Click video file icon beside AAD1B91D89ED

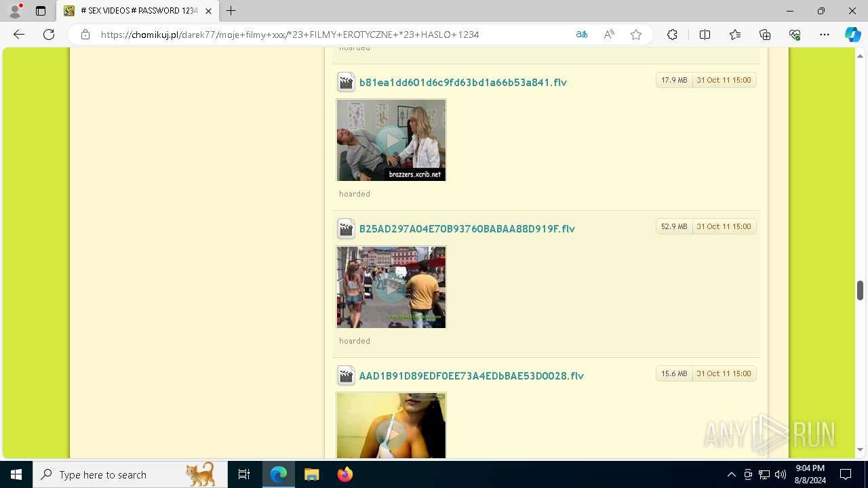tap(346, 375)
